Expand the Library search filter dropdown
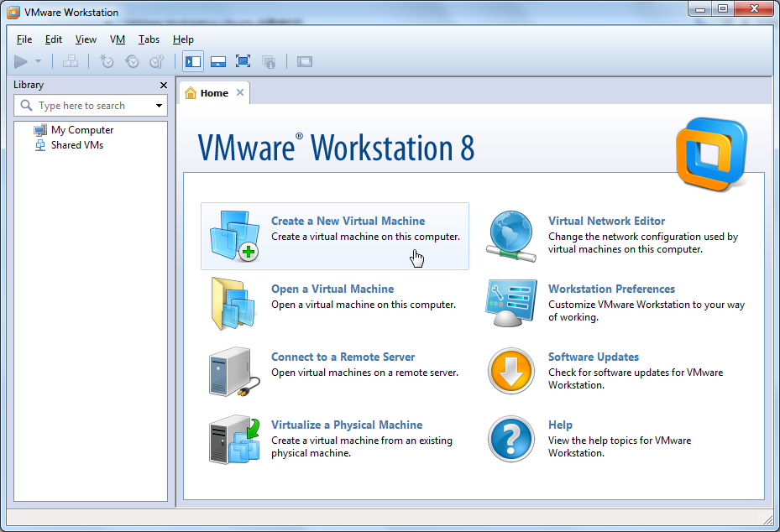This screenshot has width=780, height=532. pyautogui.click(x=160, y=106)
